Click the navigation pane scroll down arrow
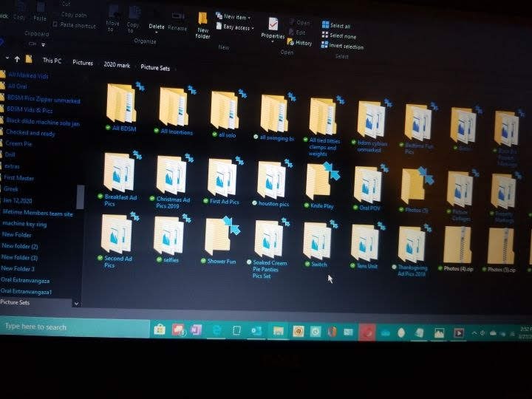This screenshot has width=532, height=399. [76, 303]
